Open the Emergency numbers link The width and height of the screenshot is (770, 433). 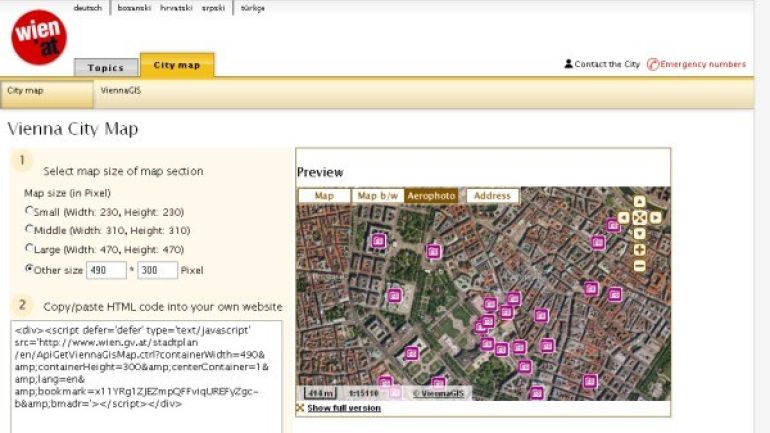coord(703,64)
